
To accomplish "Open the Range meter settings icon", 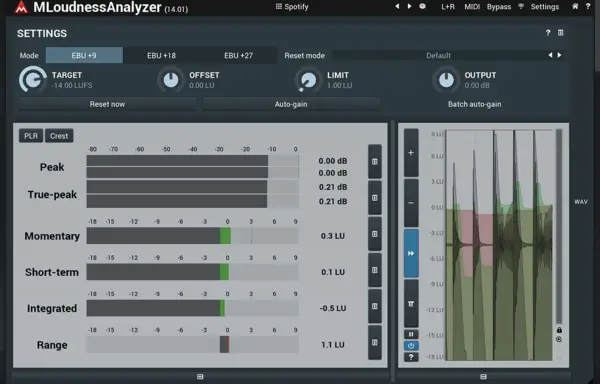I will pyautogui.click(x=375, y=343).
